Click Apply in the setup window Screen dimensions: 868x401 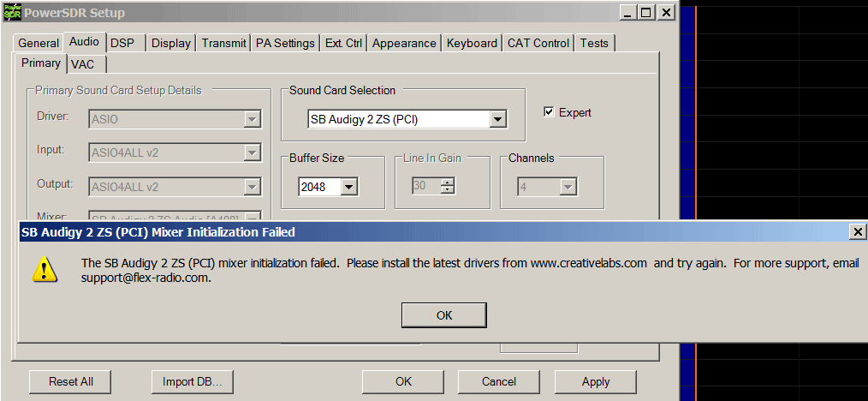(x=595, y=381)
